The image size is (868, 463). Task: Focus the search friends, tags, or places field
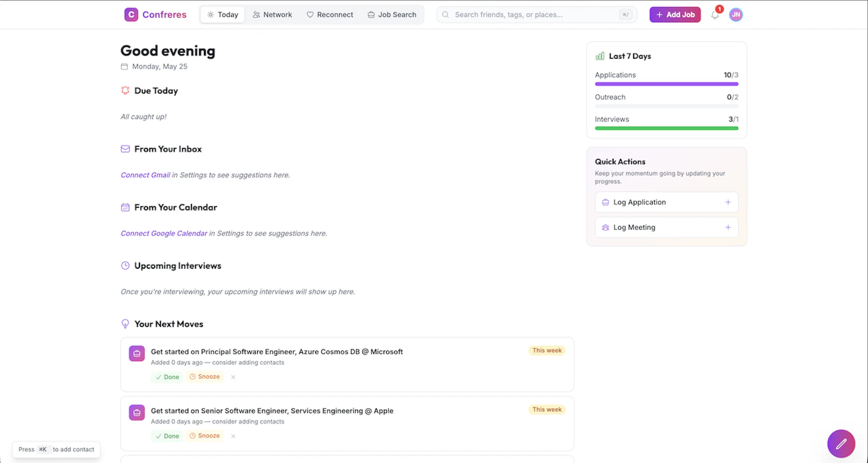[537, 15]
